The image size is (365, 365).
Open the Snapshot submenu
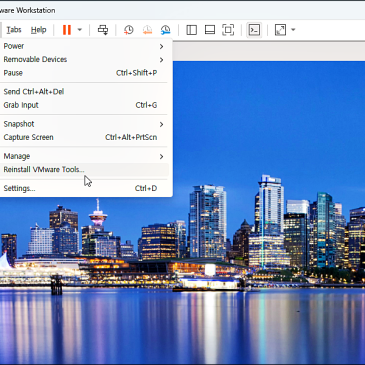(84, 124)
